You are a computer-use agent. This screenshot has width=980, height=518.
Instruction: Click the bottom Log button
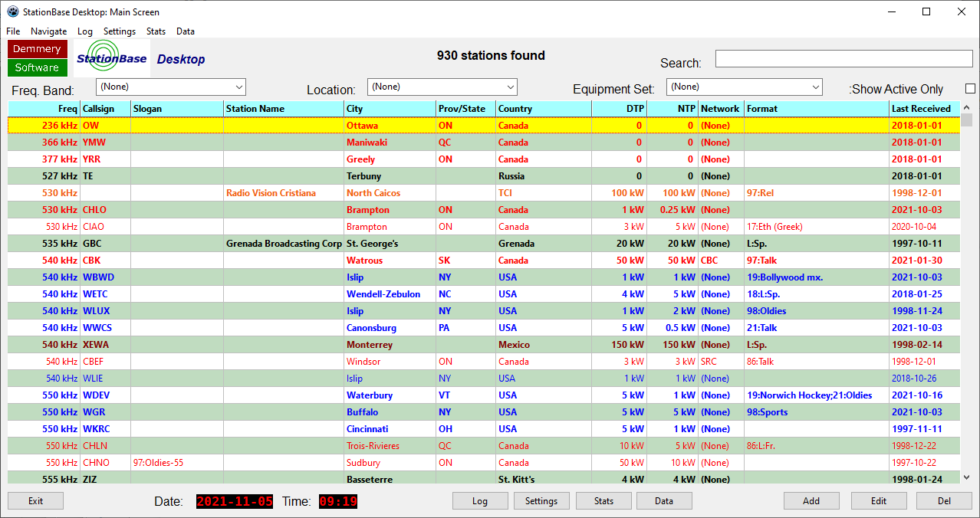click(480, 501)
